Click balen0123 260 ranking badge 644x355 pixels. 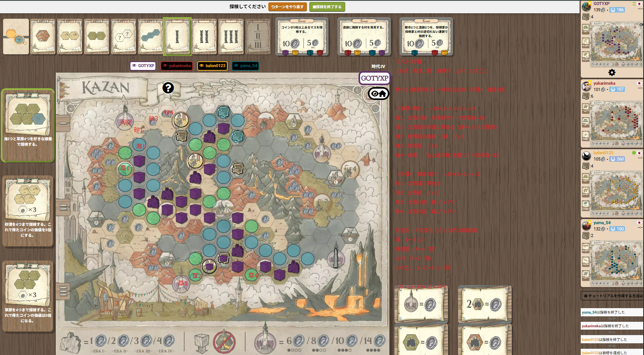click(617, 159)
